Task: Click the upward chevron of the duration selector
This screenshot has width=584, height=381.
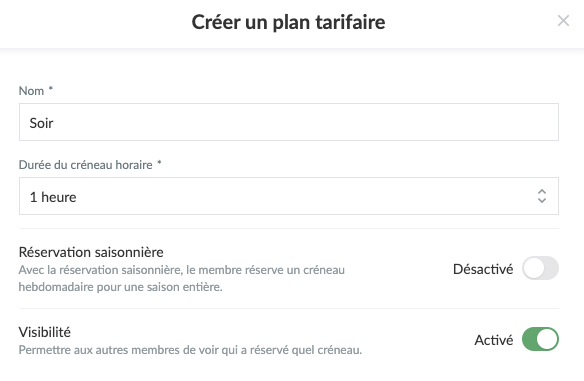Action: pos(542,191)
